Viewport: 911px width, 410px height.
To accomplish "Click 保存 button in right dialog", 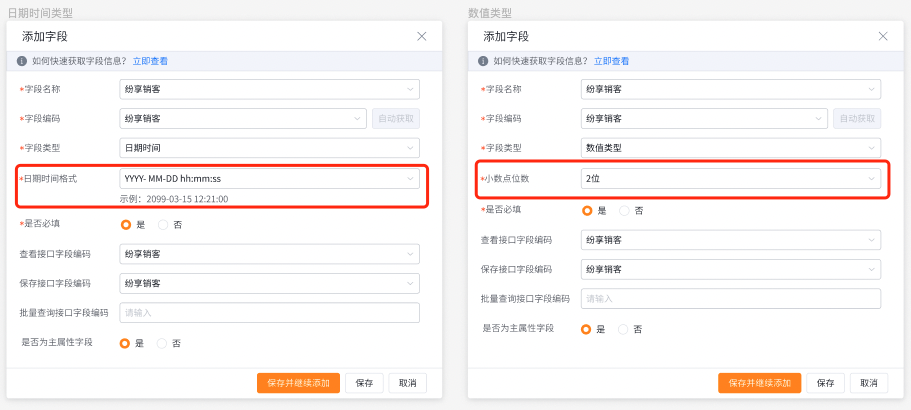I will [x=826, y=383].
